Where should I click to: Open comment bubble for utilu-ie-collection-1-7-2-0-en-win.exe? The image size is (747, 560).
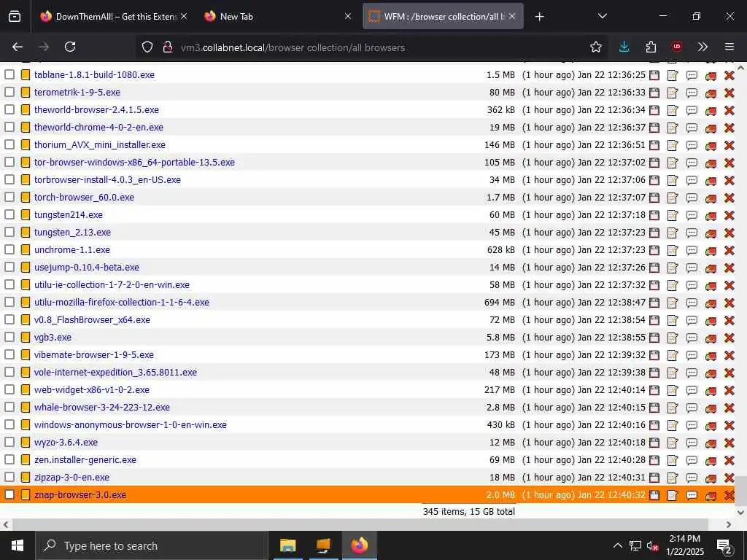(692, 286)
